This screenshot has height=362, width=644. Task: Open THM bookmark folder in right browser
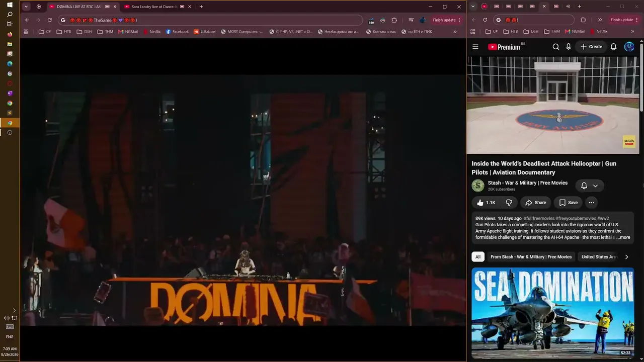tap(552, 32)
